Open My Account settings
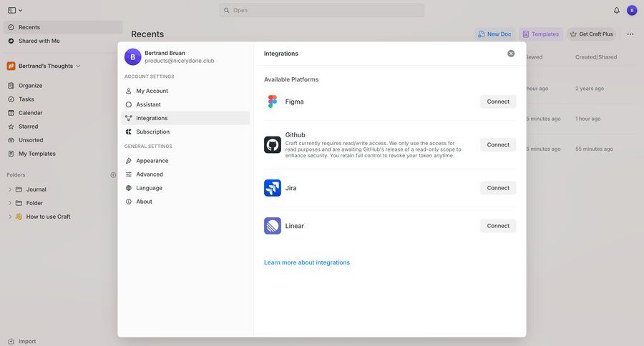 pyautogui.click(x=185, y=91)
